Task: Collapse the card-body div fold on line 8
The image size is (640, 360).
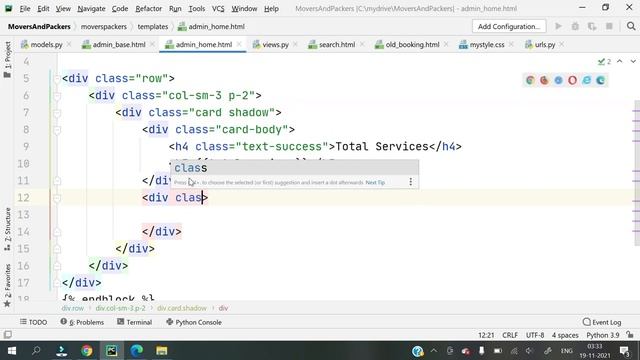Action: click(57, 130)
